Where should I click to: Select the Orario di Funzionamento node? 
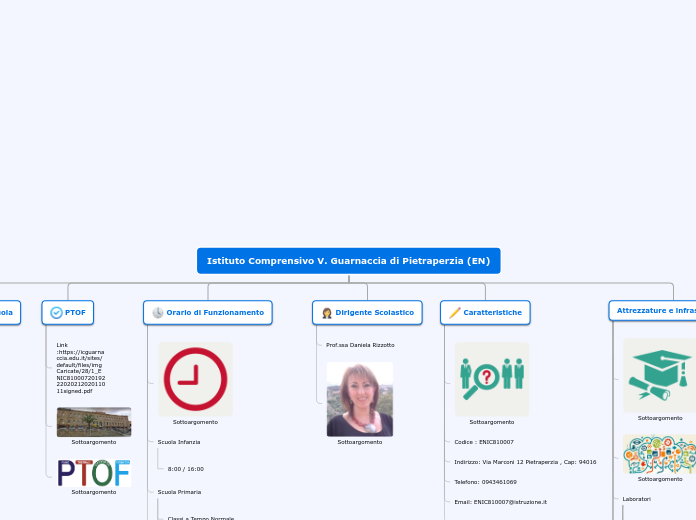[x=208, y=313]
